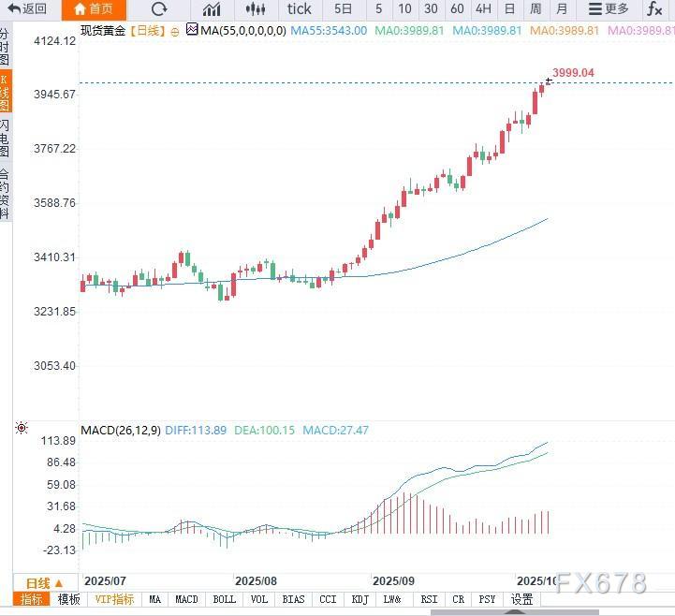Open the fx formula function icon

[x=654, y=9]
